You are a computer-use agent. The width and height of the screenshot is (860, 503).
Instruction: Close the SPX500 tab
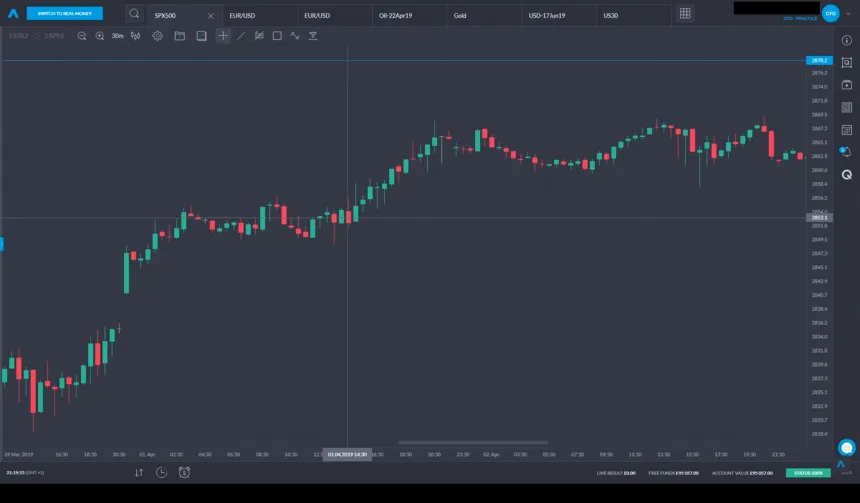pos(211,16)
